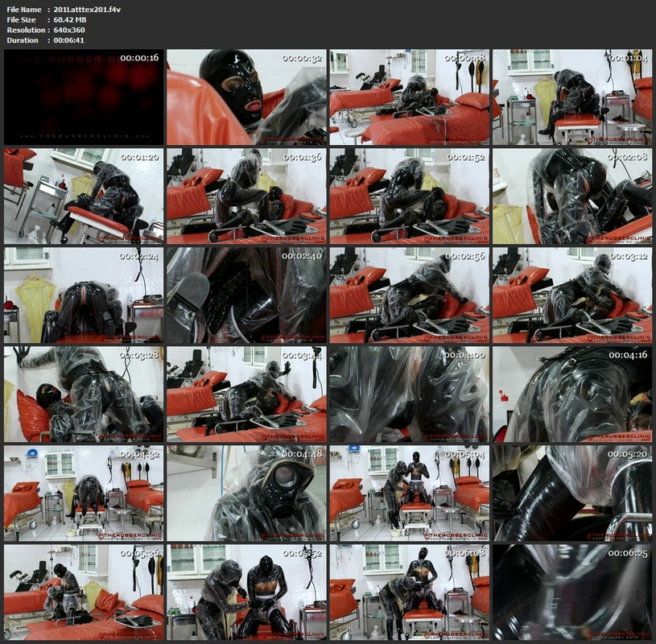Select the thumbnail at 00:03:44
This screenshot has height=644, width=656.
pos(246,394)
